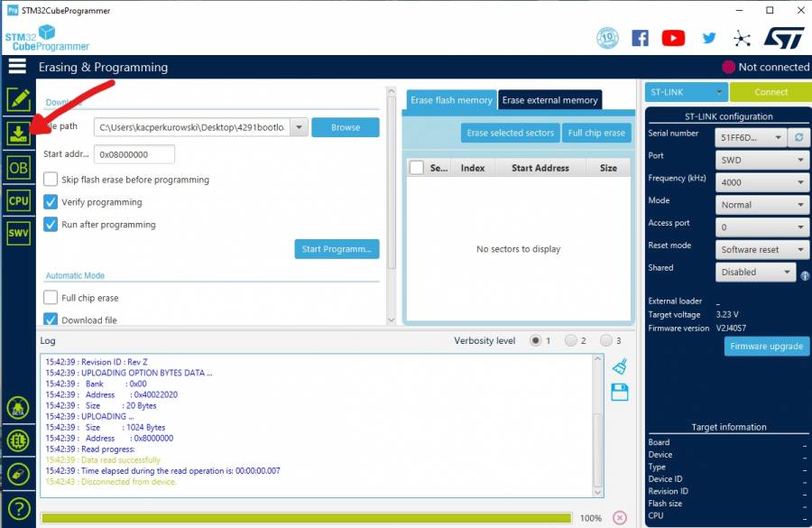This screenshot has width=812, height=528.
Task: Open the Access port dropdown
Action: pyautogui.click(x=762, y=227)
